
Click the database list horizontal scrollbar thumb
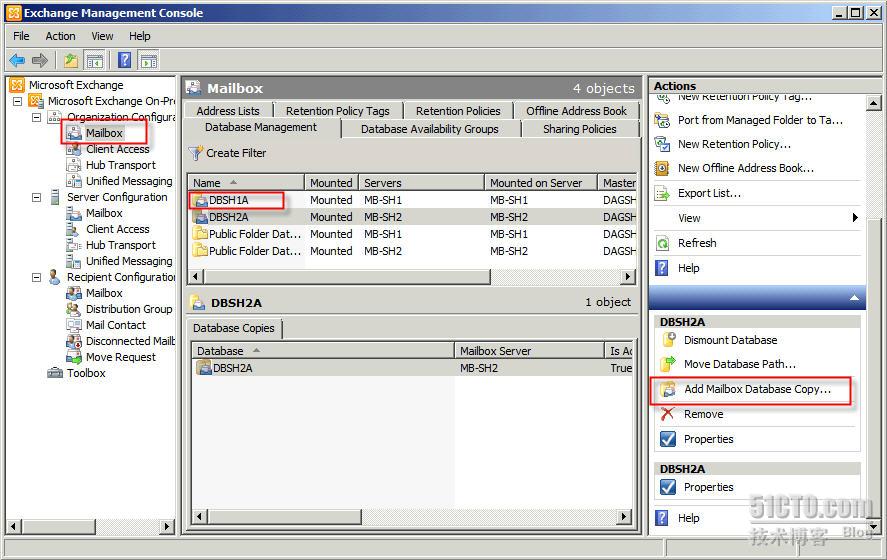coord(347,277)
